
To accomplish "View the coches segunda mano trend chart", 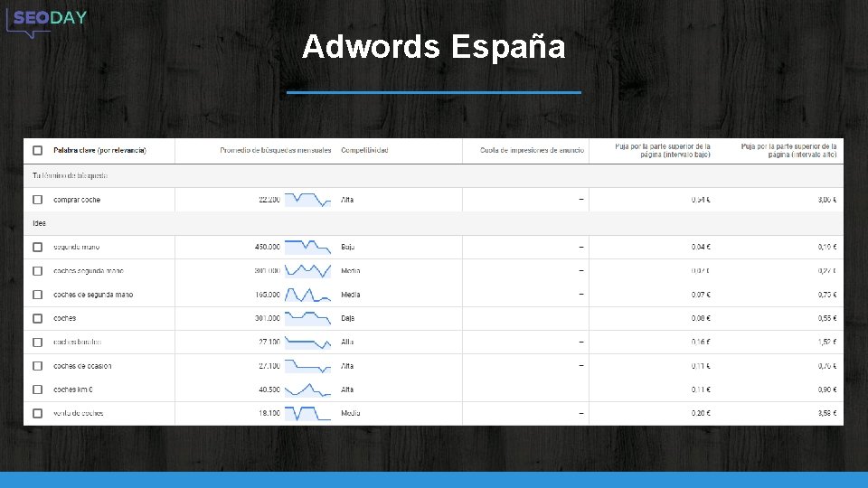I will pyautogui.click(x=307, y=271).
